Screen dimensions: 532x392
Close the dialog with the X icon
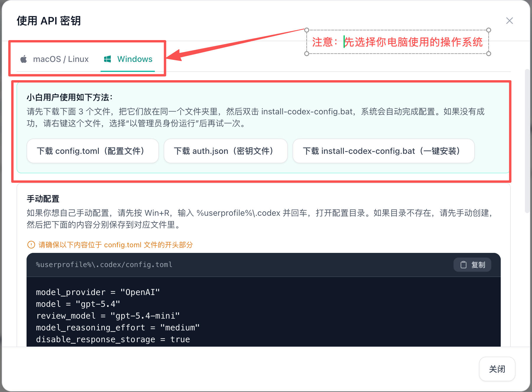[x=509, y=21]
